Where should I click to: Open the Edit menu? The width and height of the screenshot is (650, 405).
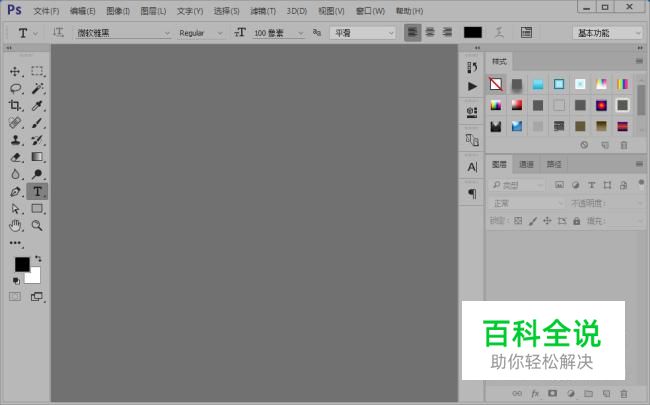pyautogui.click(x=82, y=11)
